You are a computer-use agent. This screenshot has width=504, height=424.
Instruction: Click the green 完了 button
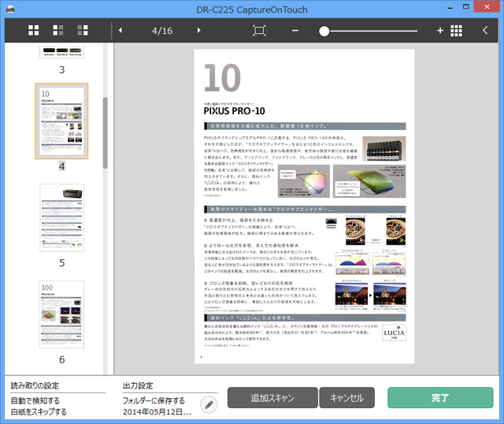coord(440,398)
